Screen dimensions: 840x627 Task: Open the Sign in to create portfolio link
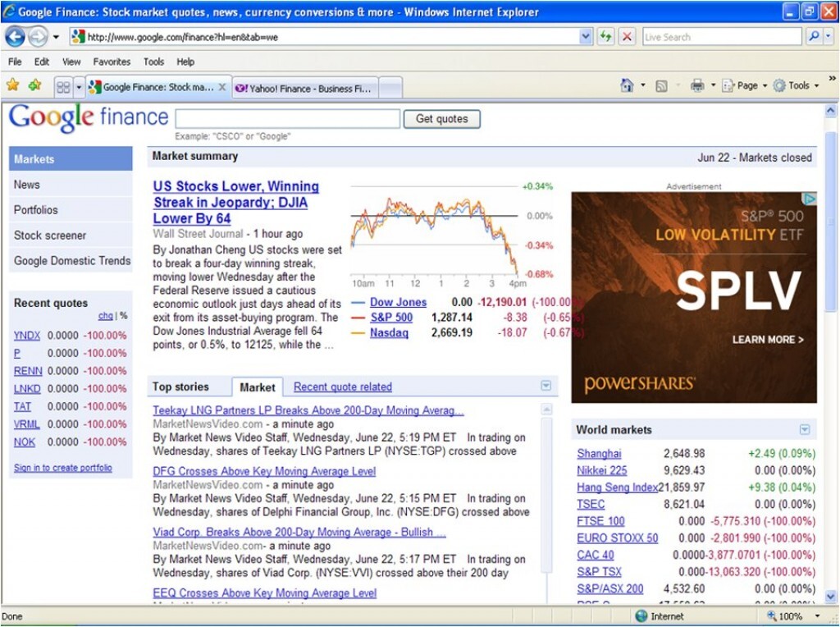coord(63,468)
